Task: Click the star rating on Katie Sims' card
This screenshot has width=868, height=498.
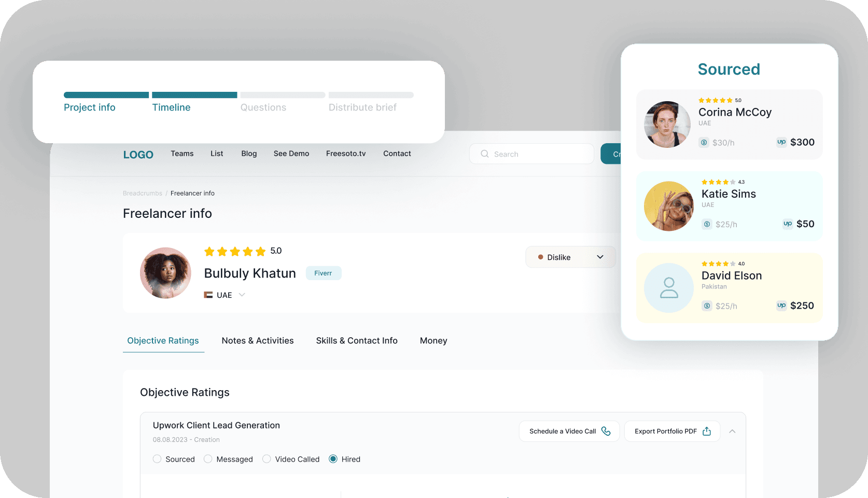Action: (x=719, y=182)
